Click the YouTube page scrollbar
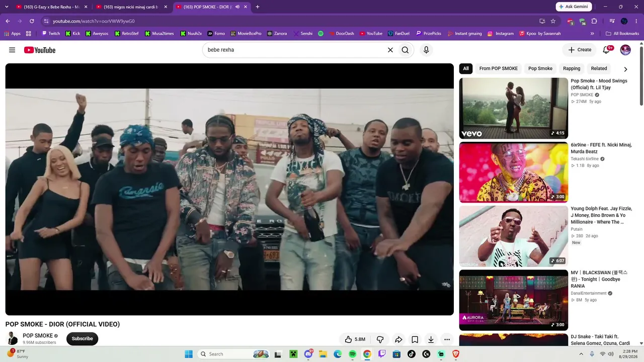 tap(641, 75)
